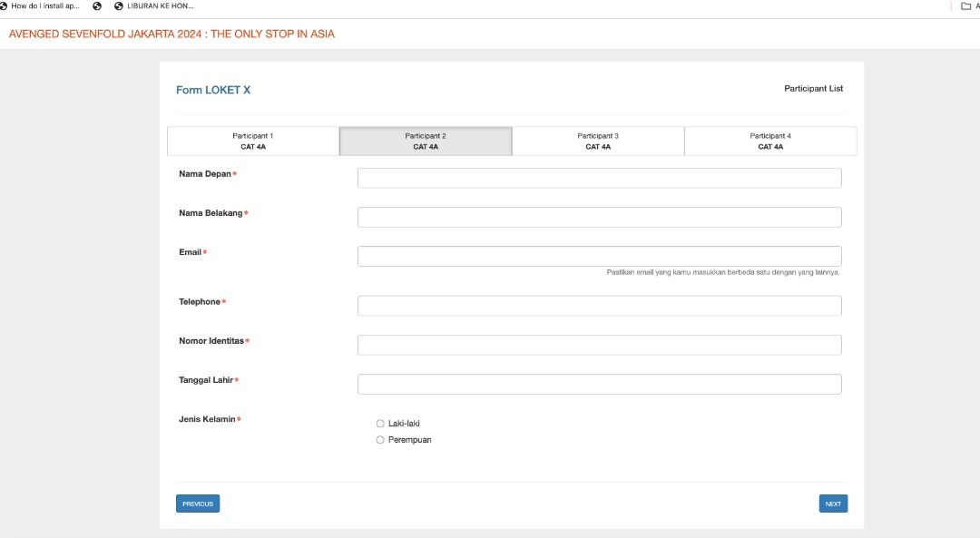Open the bookmarks folder icon at top right
The height and width of the screenshot is (538, 980).
click(x=965, y=5)
